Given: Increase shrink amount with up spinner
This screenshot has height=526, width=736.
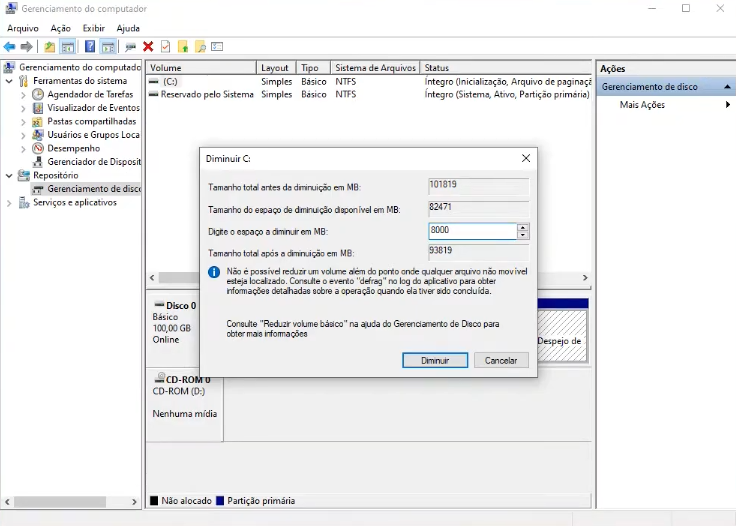Looking at the screenshot, I should [x=522, y=228].
